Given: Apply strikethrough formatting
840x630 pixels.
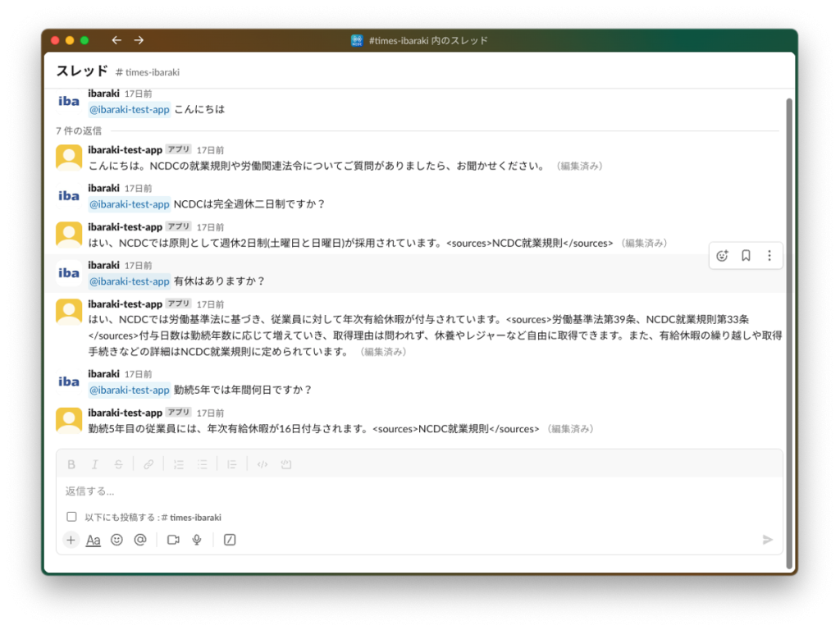Looking at the screenshot, I should coord(118,464).
